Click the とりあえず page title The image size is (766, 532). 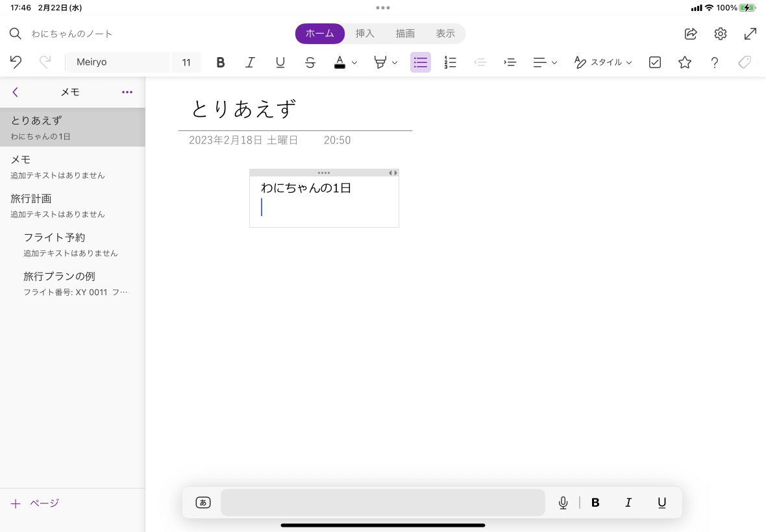click(x=244, y=109)
